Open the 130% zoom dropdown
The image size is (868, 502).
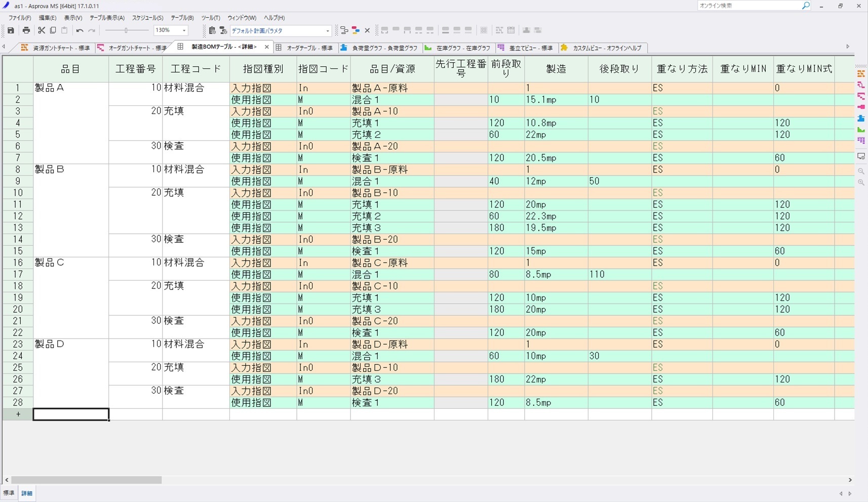click(184, 31)
